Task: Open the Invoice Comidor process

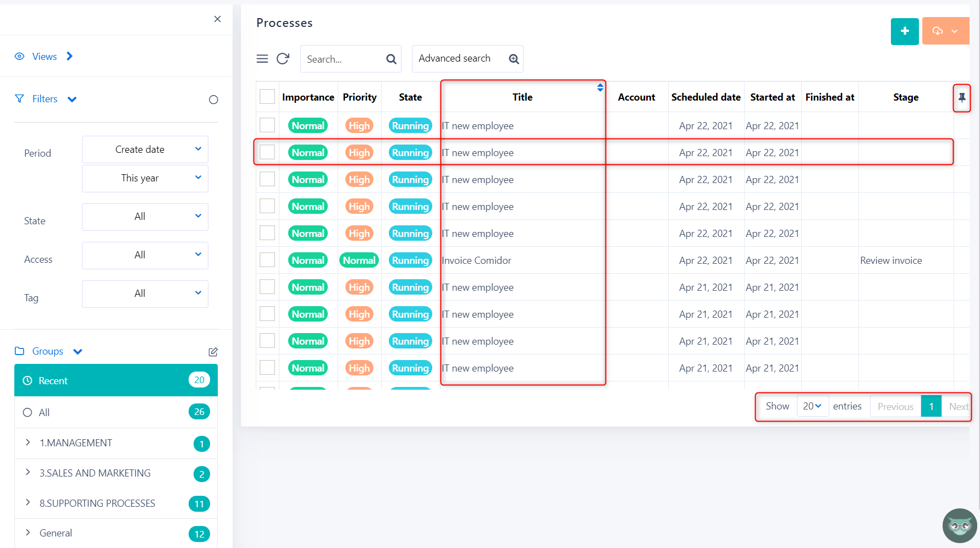Action: [x=476, y=261]
